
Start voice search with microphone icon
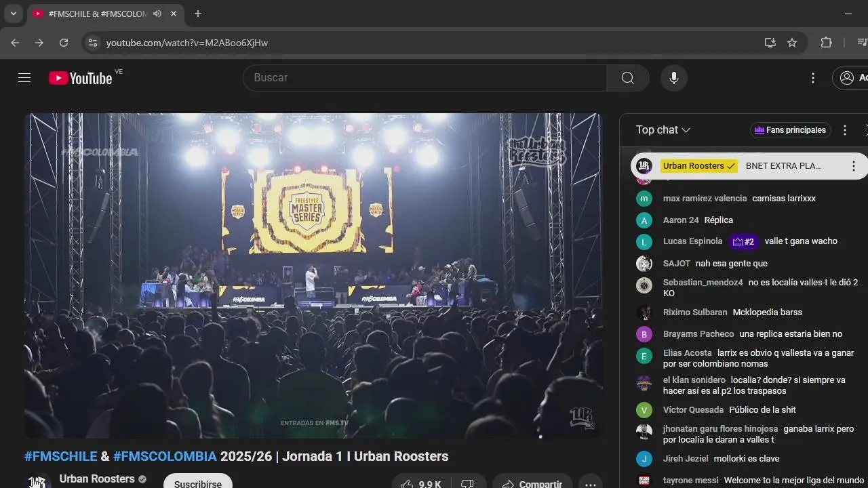(x=674, y=78)
